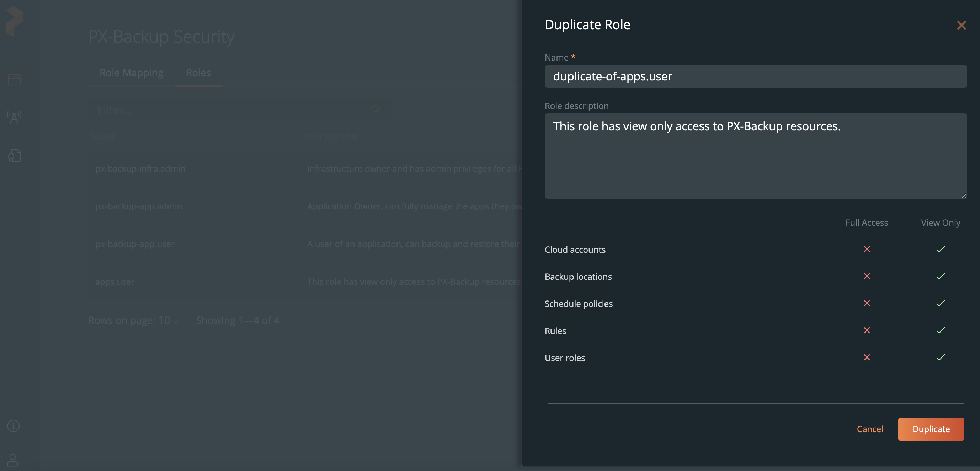Click the info circle sidebar icon
This screenshot has height=471, width=980.
14,426
